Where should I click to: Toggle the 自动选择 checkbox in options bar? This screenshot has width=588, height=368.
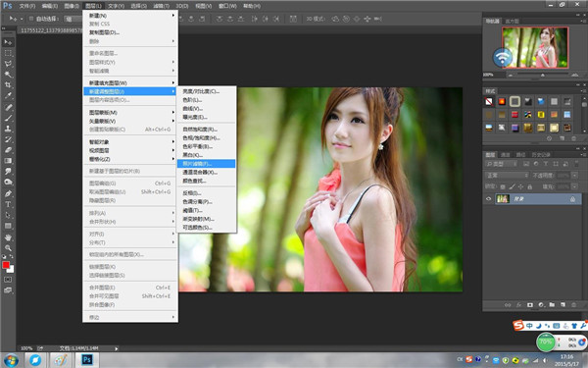coord(31,19)
